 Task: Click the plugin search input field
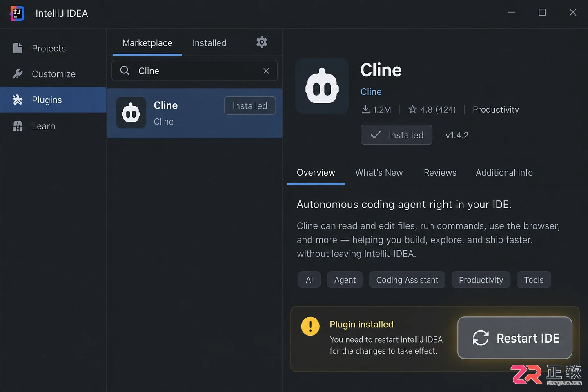click(x=195, y=71)
